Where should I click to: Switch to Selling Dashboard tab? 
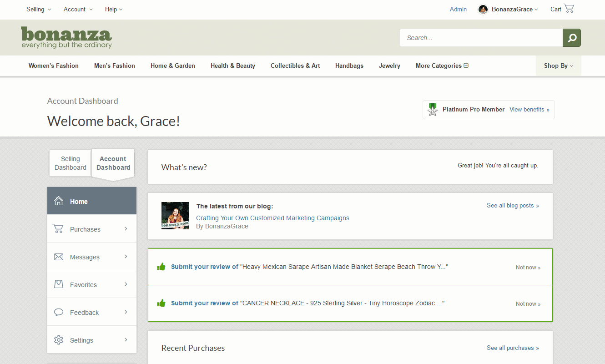[71, 163]
